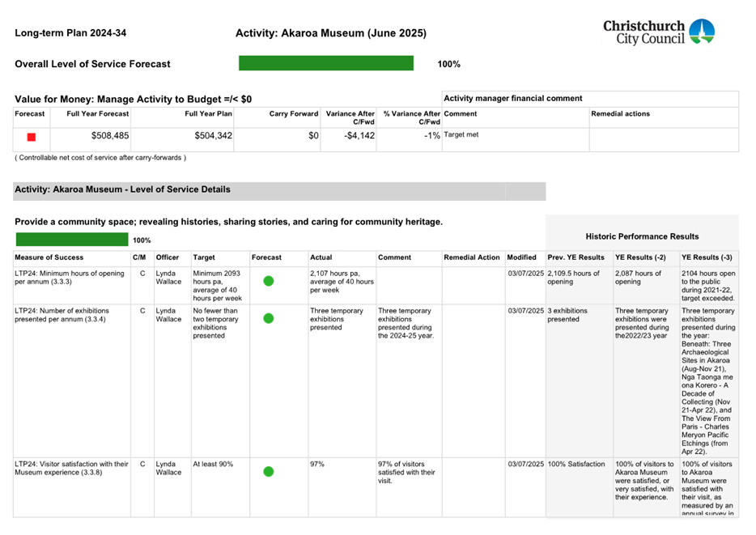The width and height of the screenshot is (756, 535).
Task: Click the green forecast dot for exhibitions presented
Action: (x=268, y=318)
